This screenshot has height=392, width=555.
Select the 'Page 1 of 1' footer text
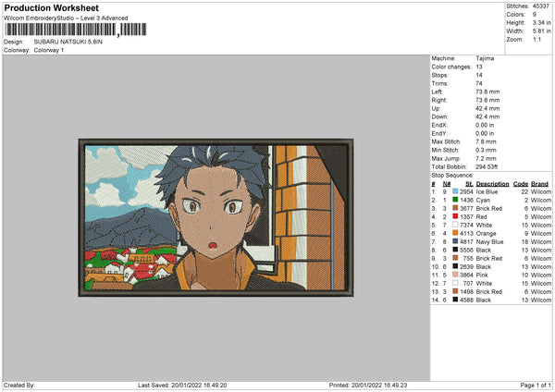[536, 386]
